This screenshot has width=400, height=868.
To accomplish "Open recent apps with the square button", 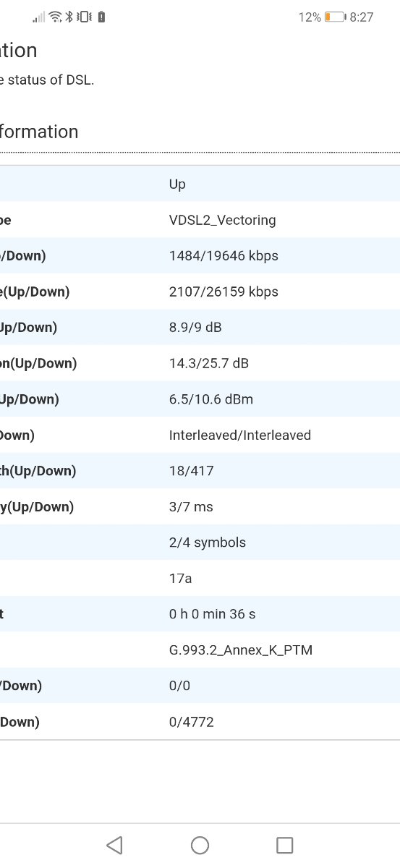I will point(285,845).
